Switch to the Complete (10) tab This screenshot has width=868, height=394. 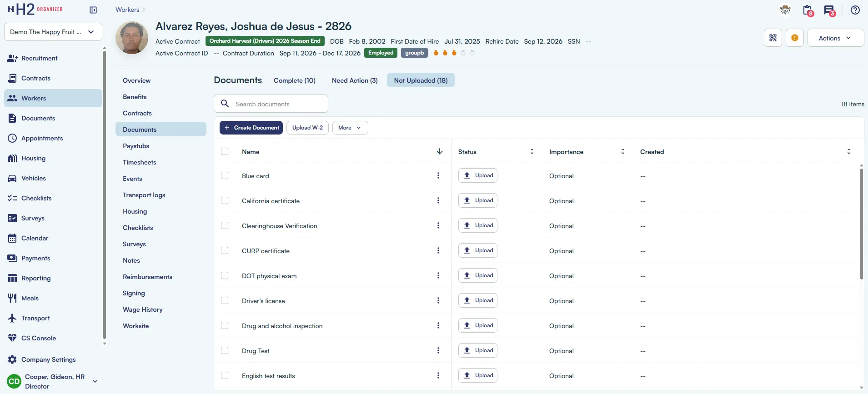(x=295, y=80)
